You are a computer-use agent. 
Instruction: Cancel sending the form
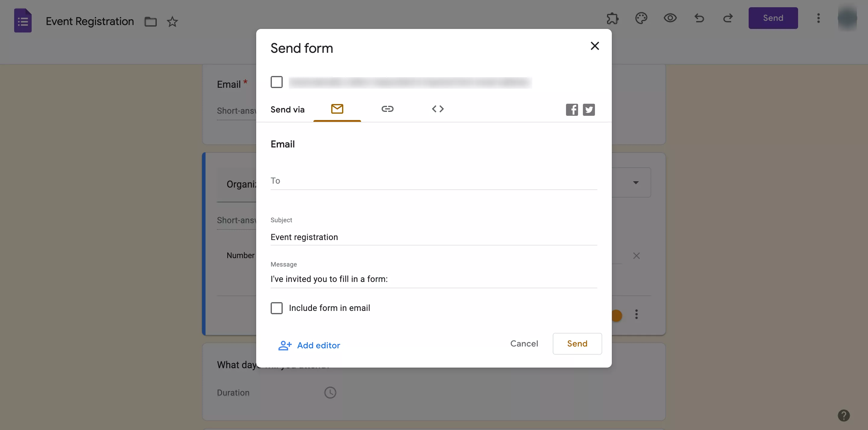point(524,343)
